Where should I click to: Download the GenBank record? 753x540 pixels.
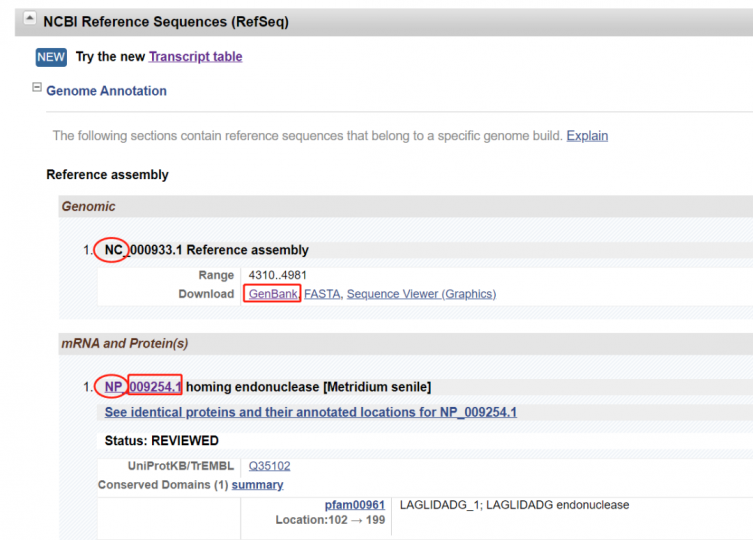coord(272,294)
